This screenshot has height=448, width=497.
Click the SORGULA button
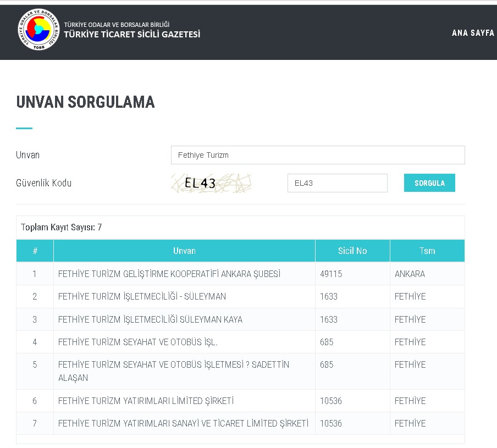429,183
